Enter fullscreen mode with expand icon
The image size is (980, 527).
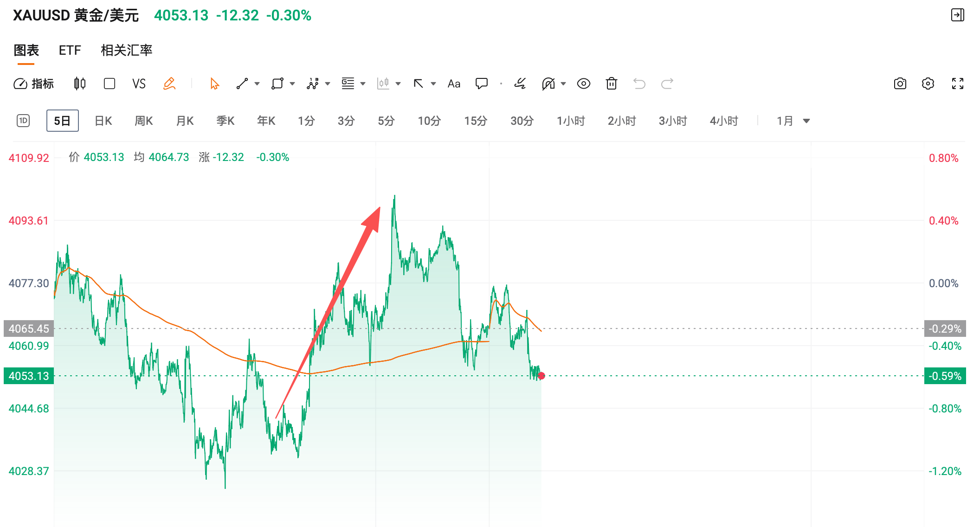point(958,84)
